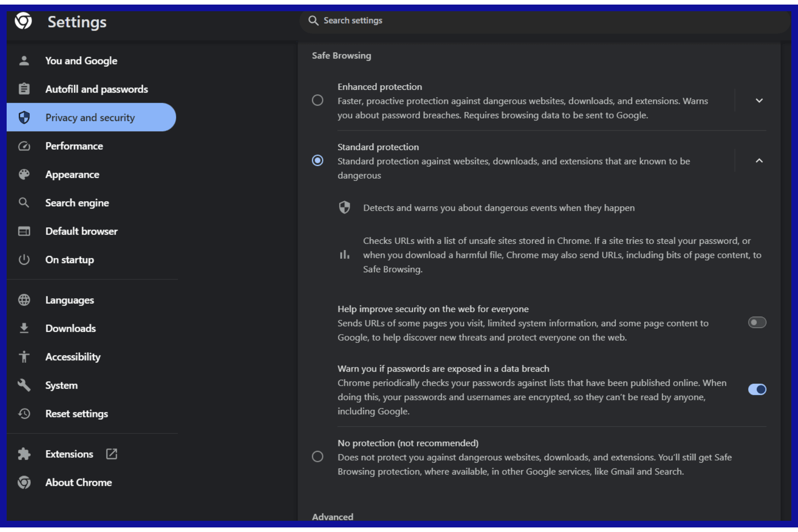The image size is (798, 532).
Task: Click the About Chrome logo icon
Action: (x=23, y=482)
